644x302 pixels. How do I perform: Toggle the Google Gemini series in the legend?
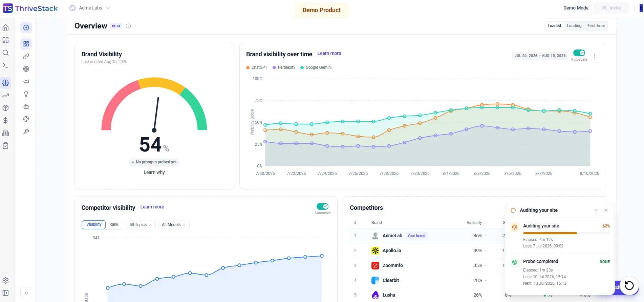coord(316,67)
